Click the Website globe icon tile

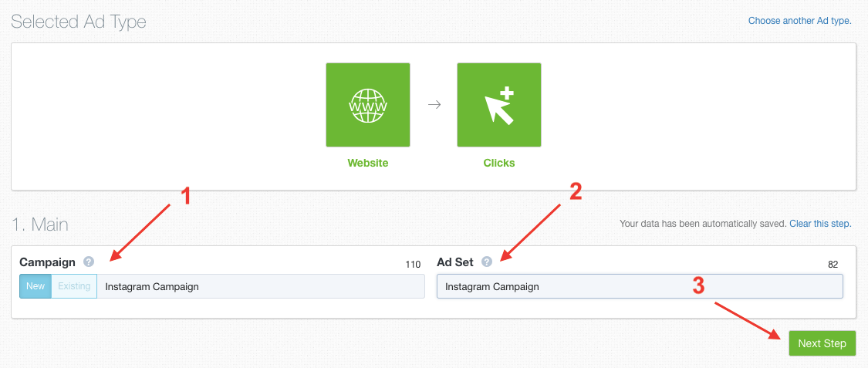coord(367,105)
